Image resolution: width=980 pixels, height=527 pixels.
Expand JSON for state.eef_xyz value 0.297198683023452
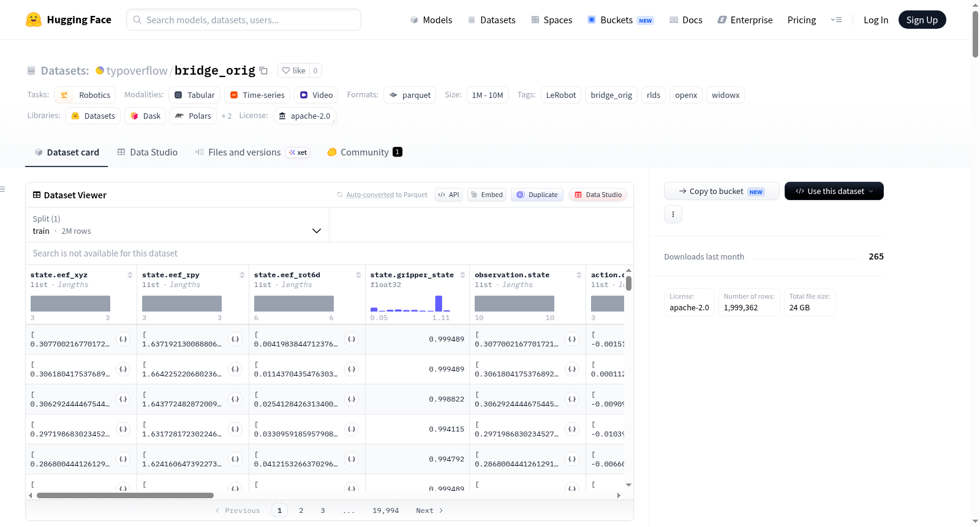[123, 429]
